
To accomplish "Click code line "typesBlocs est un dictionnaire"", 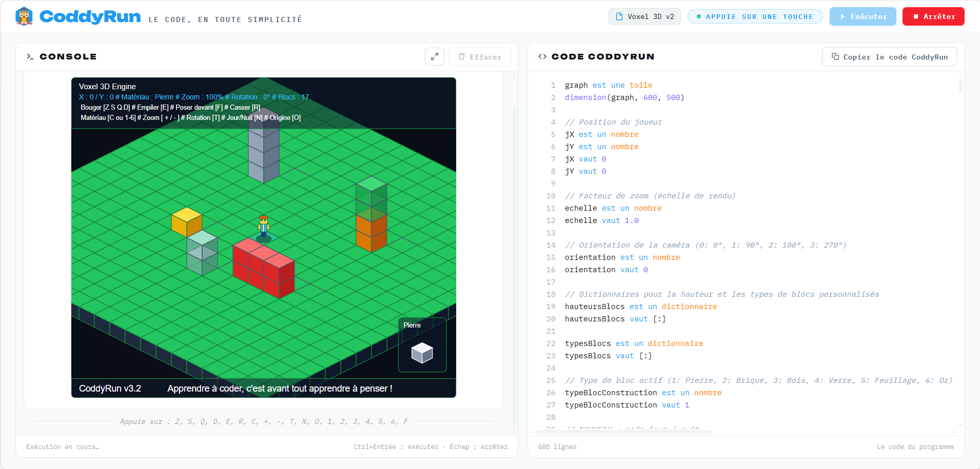I will click(634, 343).
